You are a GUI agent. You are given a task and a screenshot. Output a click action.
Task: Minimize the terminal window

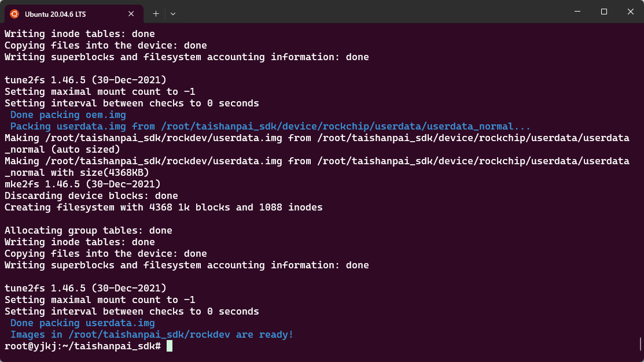pos(577,12)
